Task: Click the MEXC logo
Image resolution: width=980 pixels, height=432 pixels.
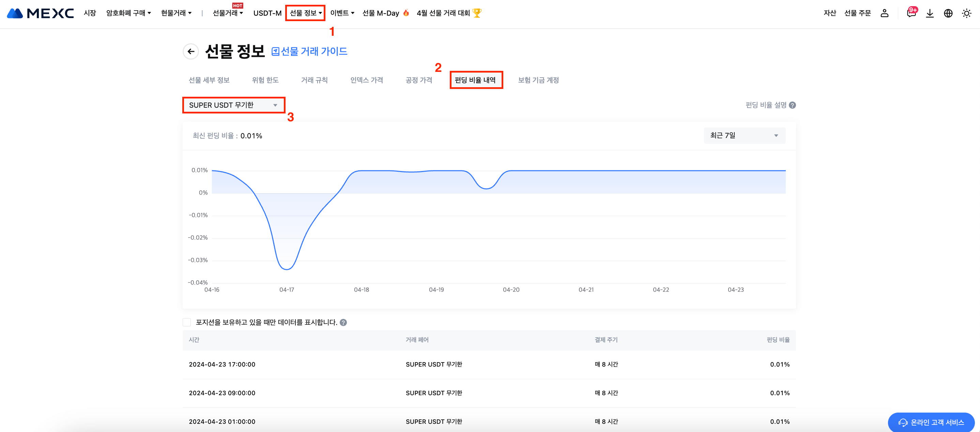Action: [x=40, y=13]
